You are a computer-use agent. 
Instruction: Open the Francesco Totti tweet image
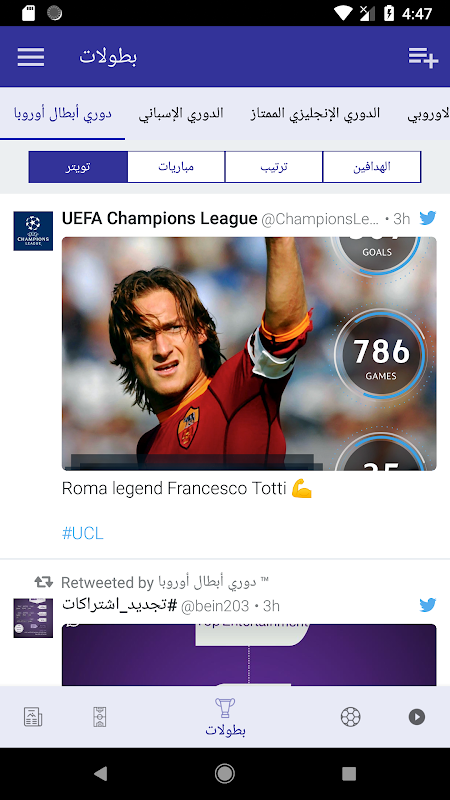pyautogui.click(x=249, y=354)
